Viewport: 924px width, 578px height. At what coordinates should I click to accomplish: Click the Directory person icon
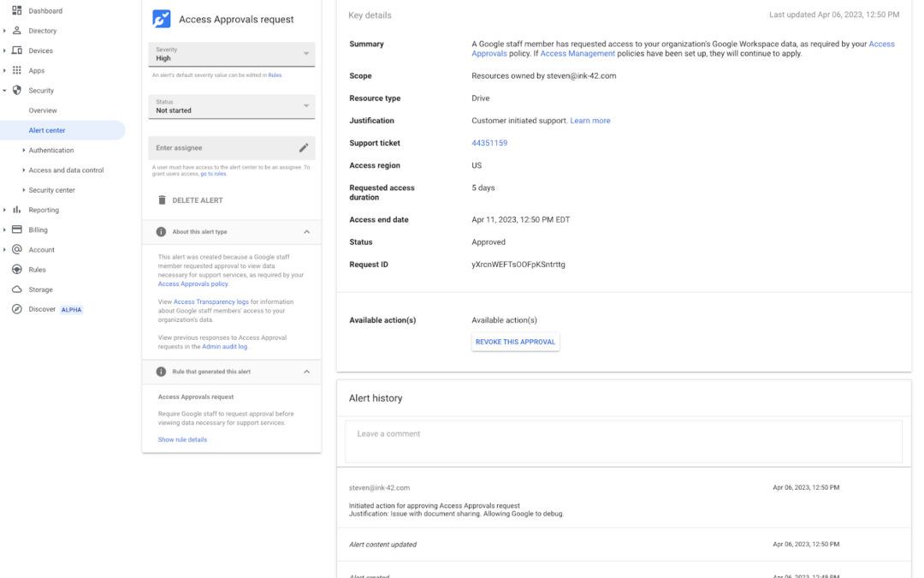click(x=16, y=31)
